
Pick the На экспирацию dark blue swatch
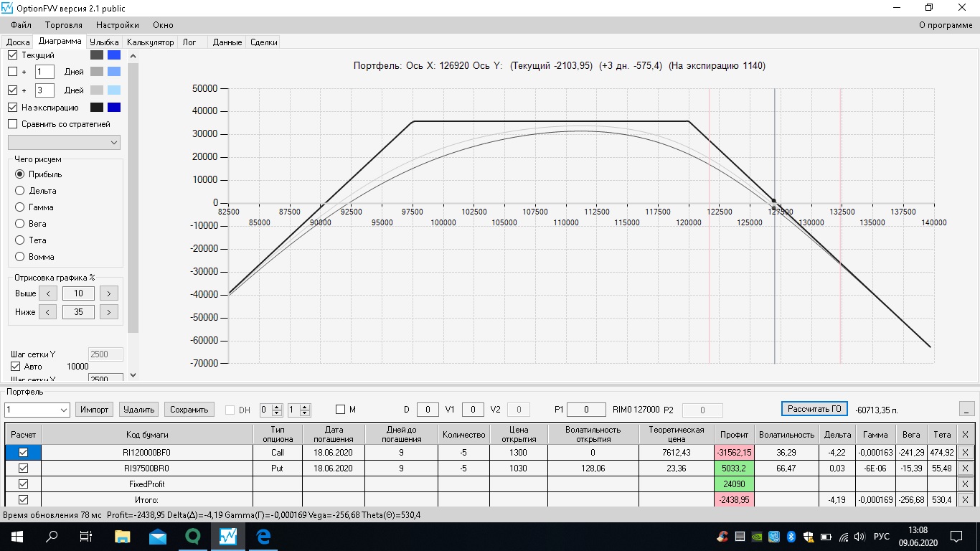click(x=114, y=108)
